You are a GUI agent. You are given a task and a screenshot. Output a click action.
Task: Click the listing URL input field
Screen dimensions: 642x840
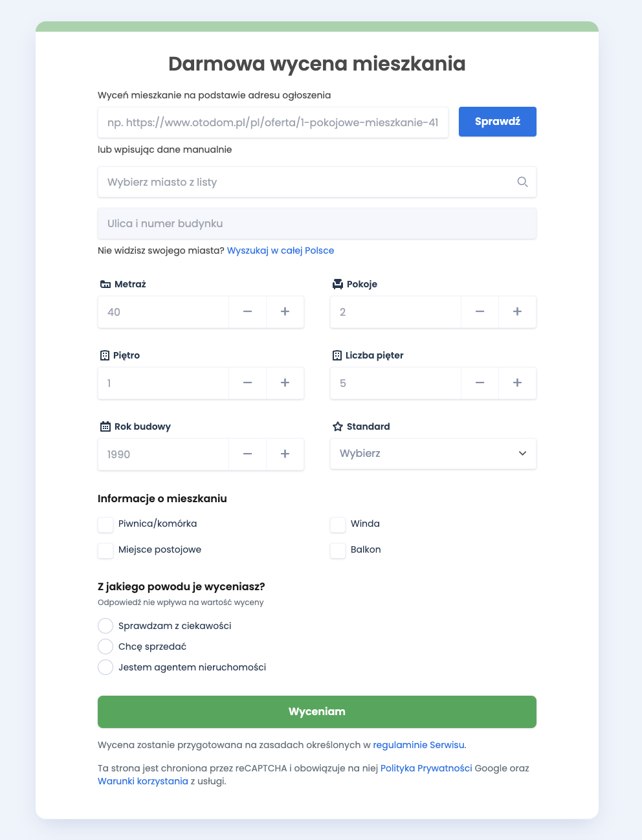click(273, 122)
